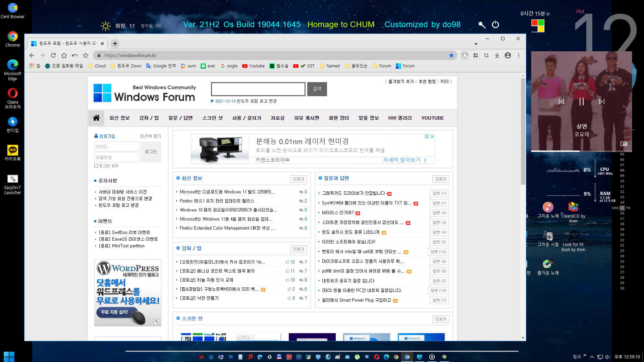This screenshot has width=644, height=362.
Task: Open Look for PE Boot by Knm icon
Action: tap(573, 241)
